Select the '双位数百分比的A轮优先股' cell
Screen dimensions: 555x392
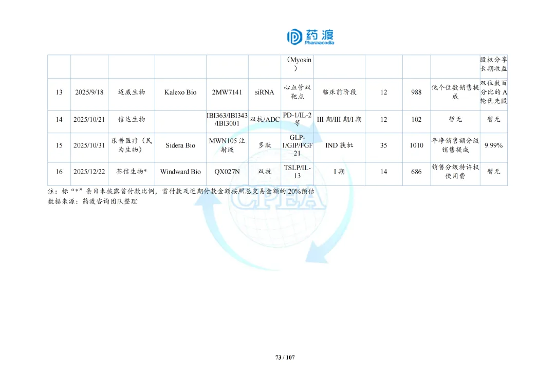tap(493, 95)
